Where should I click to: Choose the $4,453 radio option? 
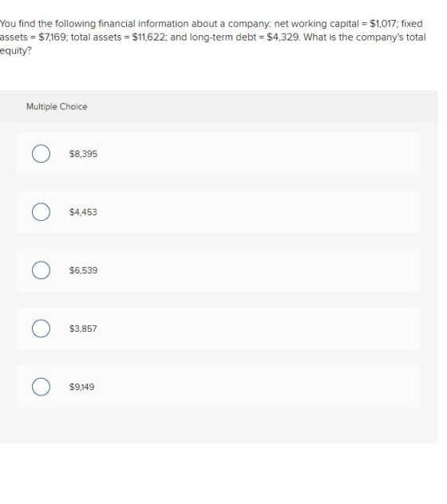click(x=41, y=212)
